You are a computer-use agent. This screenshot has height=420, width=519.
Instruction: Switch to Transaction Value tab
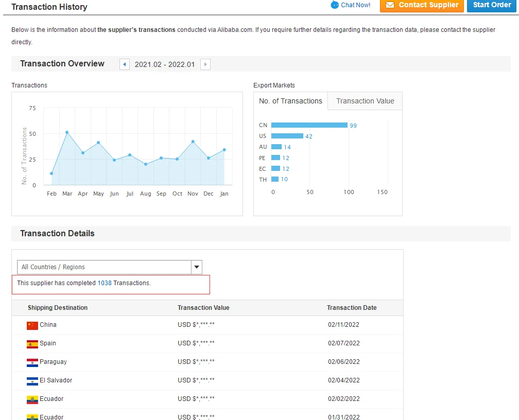pos(365,101)
